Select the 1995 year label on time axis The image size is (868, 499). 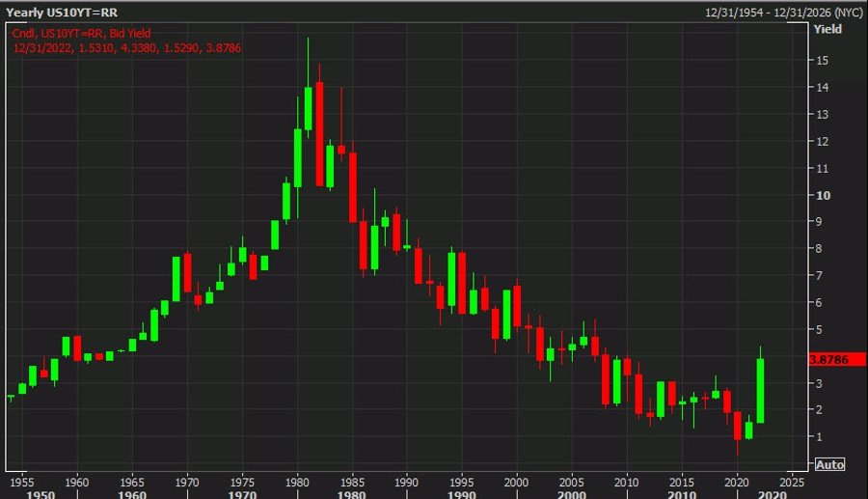tap(462, 481)
